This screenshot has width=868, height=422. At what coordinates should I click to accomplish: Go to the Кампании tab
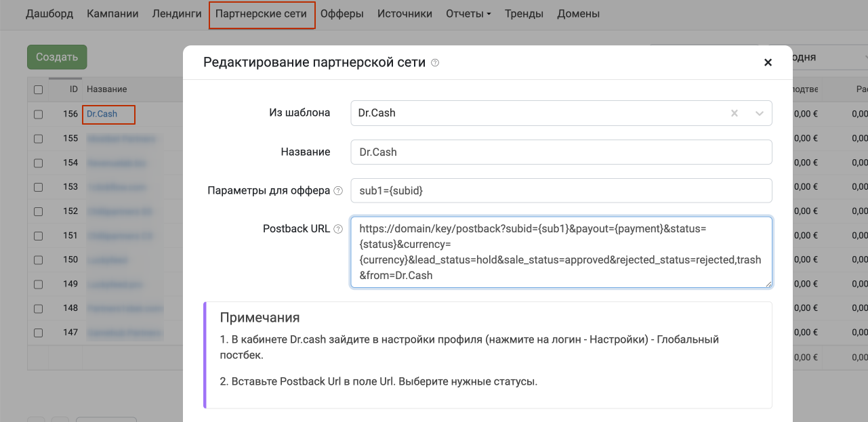point(112,14)
